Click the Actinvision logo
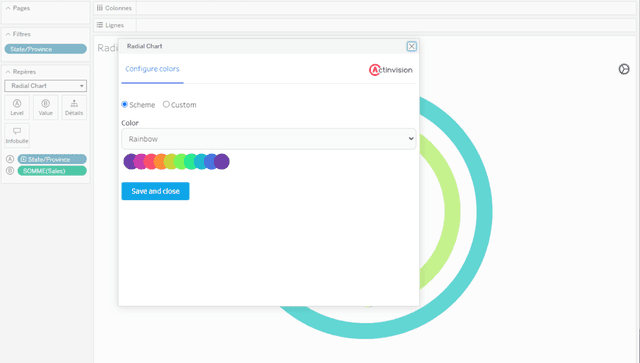 pos(391,70)
